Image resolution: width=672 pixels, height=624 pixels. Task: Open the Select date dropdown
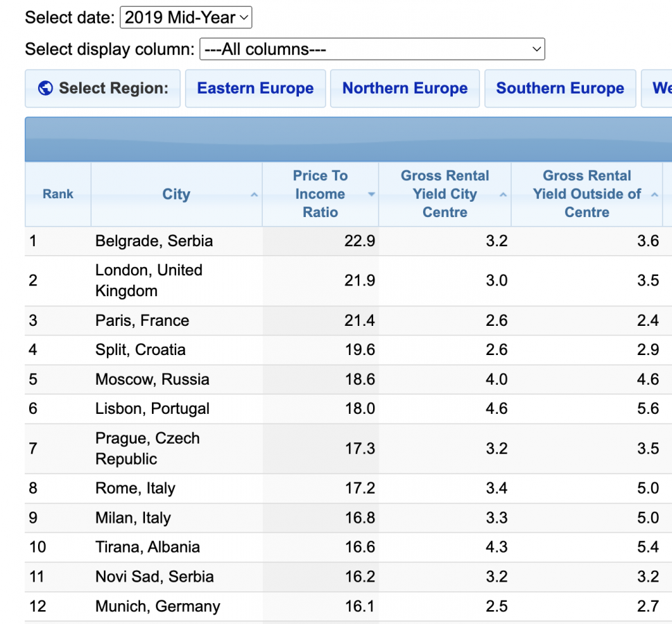coord(186,17)
